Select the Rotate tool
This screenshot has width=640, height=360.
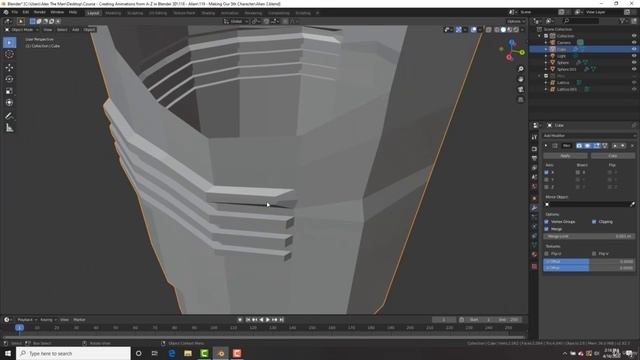pyautogui.click(x=9, y=79)
